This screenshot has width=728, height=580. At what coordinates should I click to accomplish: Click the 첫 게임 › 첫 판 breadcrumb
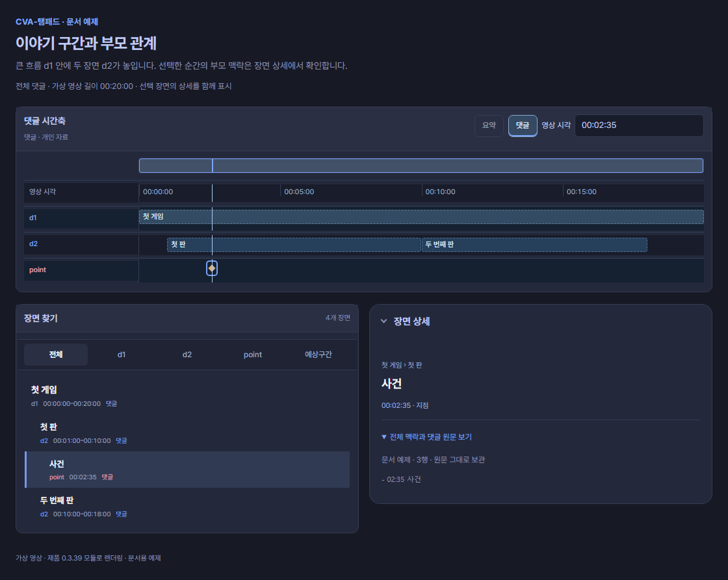tap(402, 365)
